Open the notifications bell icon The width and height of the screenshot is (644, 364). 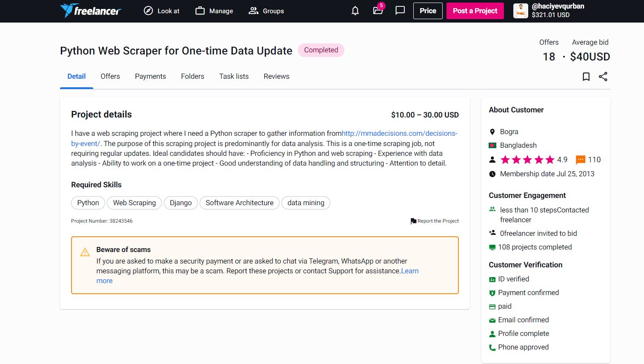coord(355,11)
